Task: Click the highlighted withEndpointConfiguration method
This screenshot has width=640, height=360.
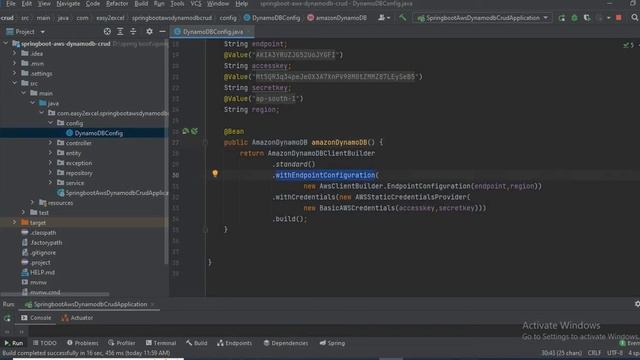Action: 325,175
